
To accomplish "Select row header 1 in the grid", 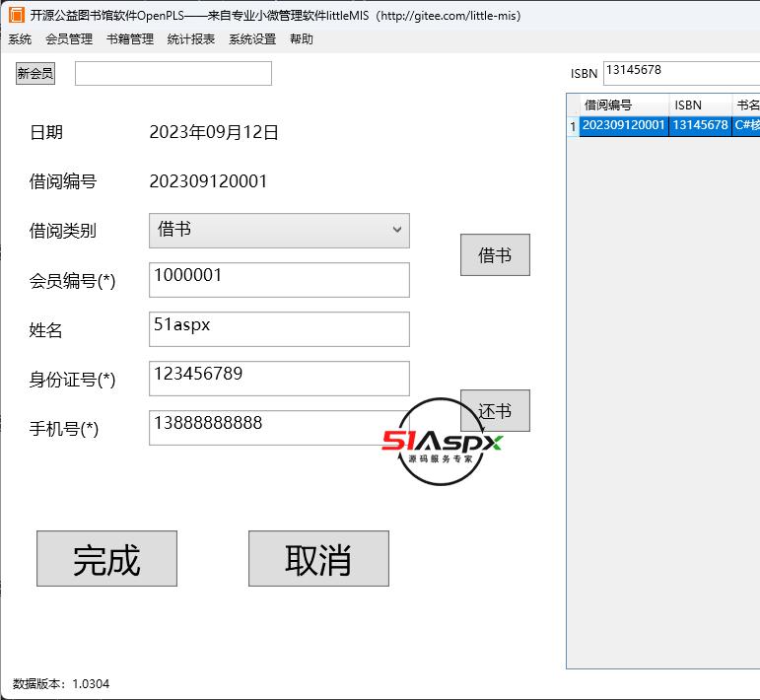I will 573,126.
